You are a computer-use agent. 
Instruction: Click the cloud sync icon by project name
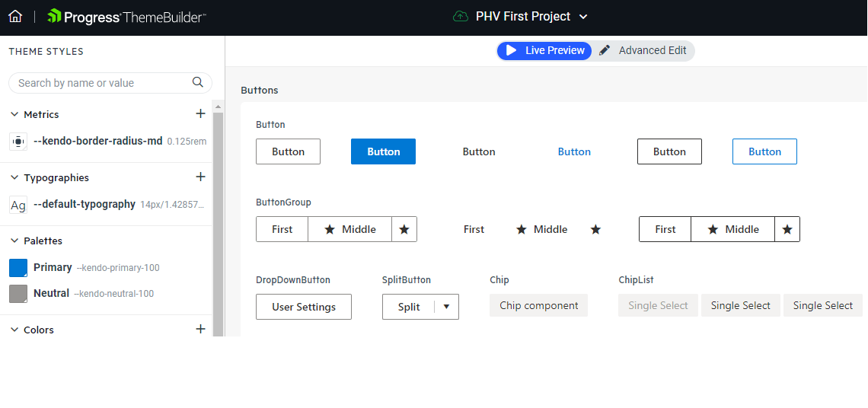(461, 17)
